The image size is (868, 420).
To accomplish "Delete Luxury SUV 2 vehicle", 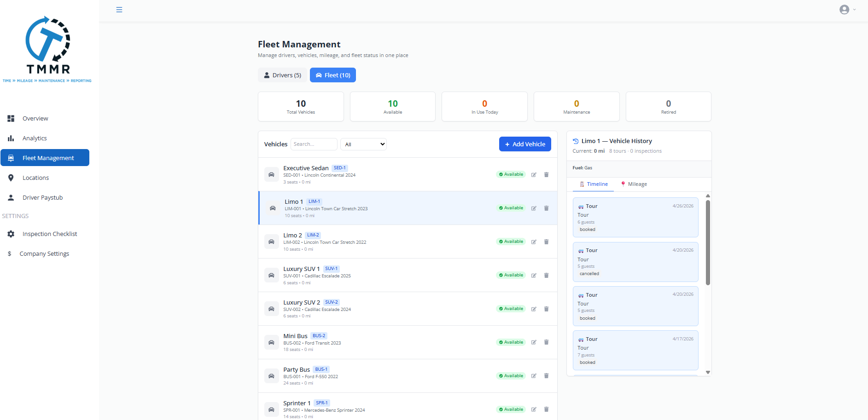I will (547, 309).
